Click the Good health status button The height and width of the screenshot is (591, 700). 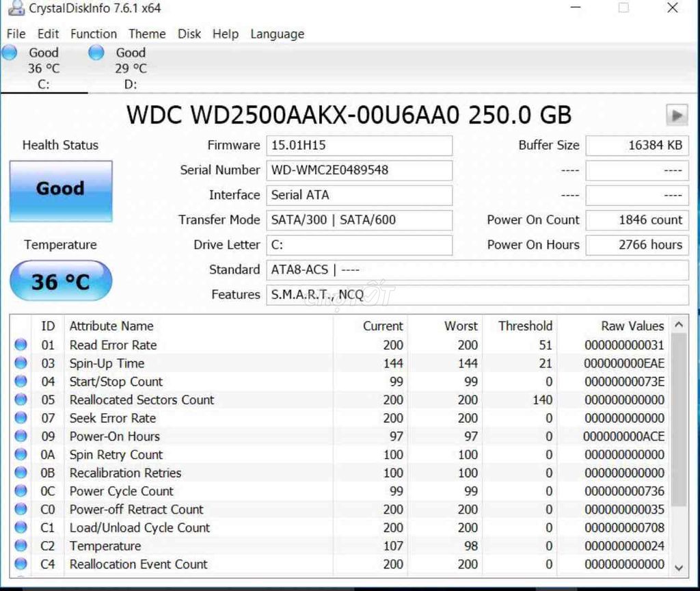coord(61,192)
